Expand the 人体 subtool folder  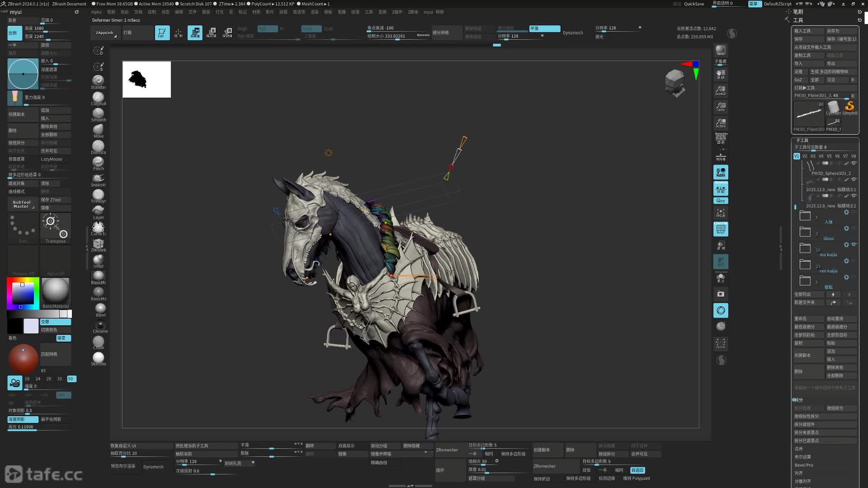[805, 216]
